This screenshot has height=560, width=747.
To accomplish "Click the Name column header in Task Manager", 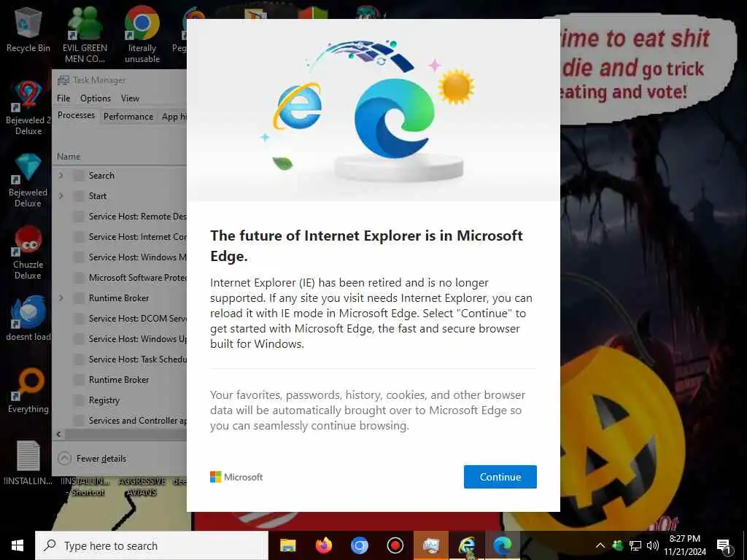I will pos(69,157).
